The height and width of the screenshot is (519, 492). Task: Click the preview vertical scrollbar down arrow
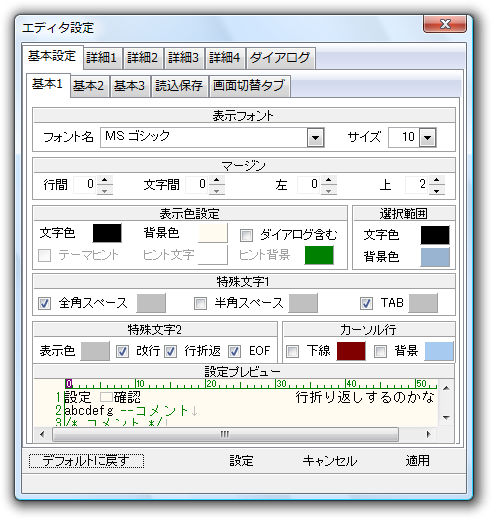446,417
